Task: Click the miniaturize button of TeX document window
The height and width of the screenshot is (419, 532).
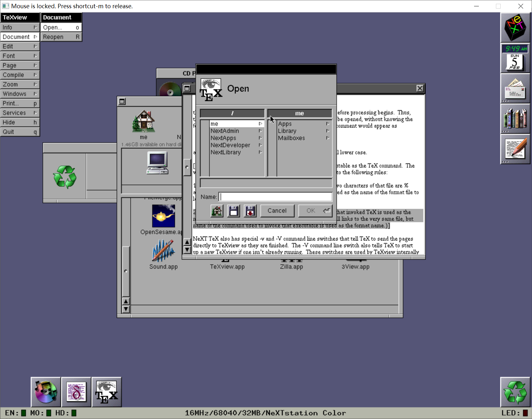Action: pos(187,88)
